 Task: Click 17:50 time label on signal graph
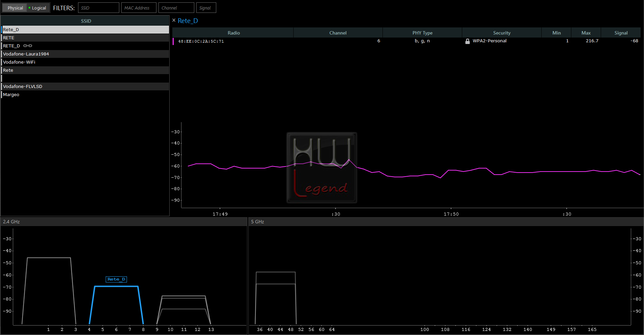point(451,214)
